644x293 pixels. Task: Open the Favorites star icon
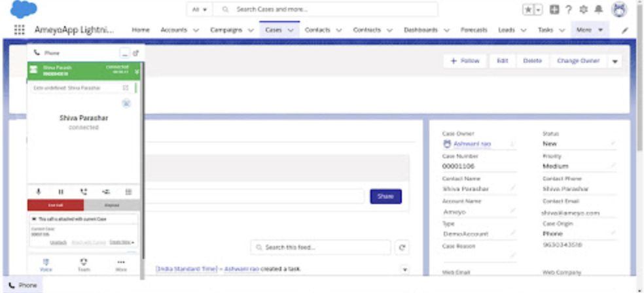click(528, 10)
